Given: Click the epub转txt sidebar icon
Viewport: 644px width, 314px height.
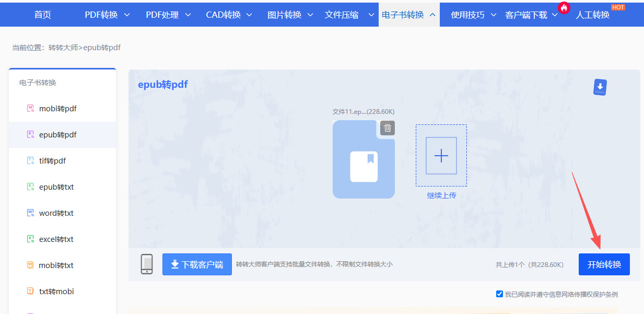Looking at the screenshot, I should click(x=30, y=187).
